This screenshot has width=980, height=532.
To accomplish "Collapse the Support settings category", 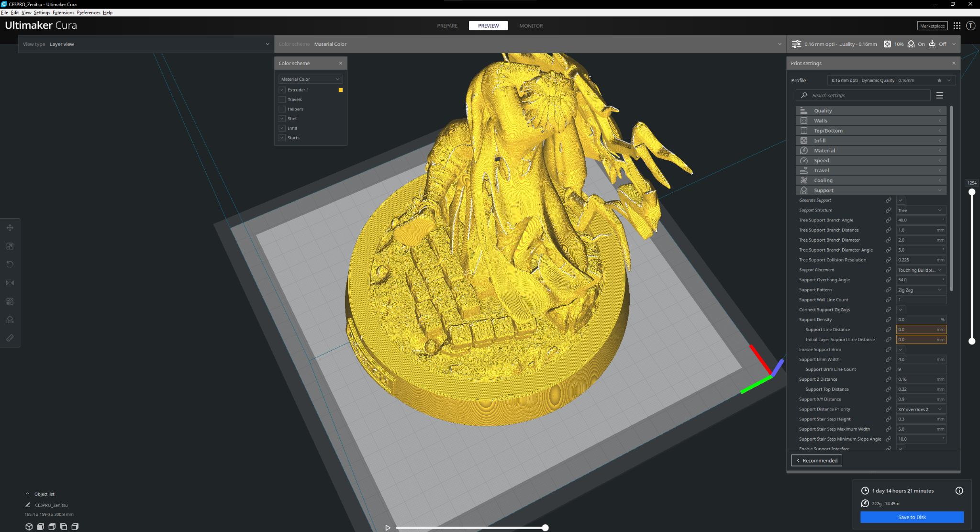I will click(x=871, y=190).
